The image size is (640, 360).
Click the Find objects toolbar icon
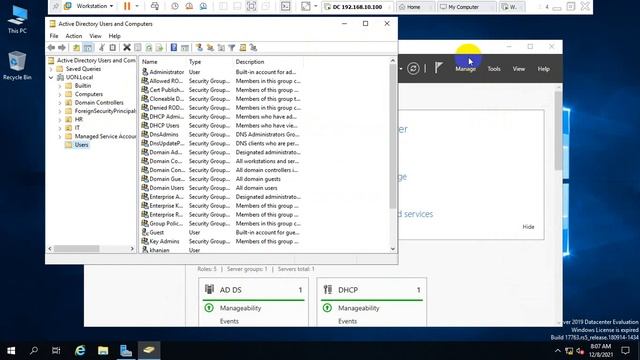[243, 48]
